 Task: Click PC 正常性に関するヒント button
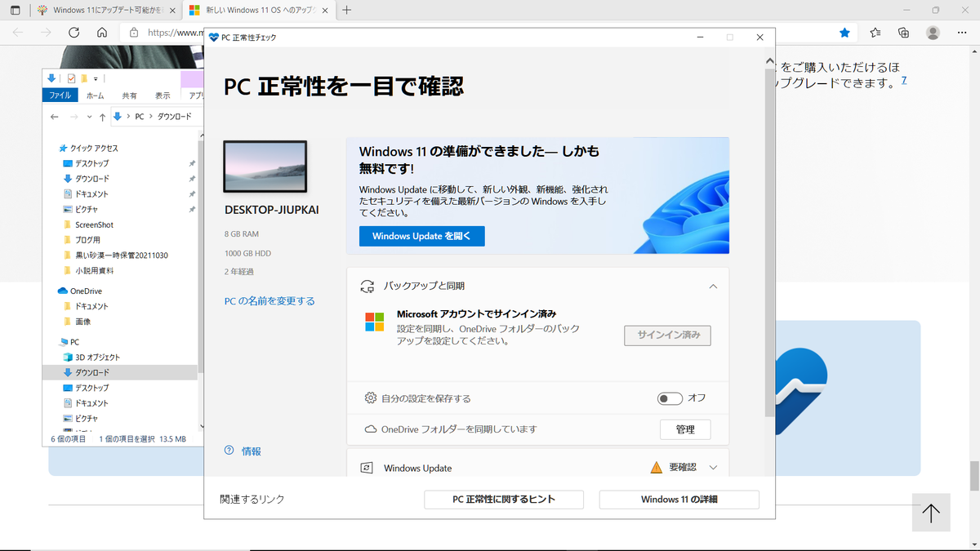[x=504, y=500]
